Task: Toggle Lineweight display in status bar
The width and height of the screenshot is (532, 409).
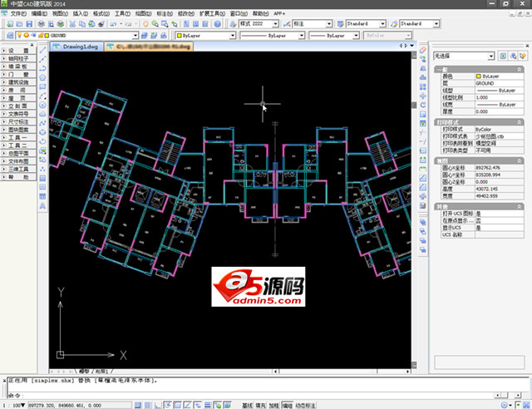Action: 207,405
